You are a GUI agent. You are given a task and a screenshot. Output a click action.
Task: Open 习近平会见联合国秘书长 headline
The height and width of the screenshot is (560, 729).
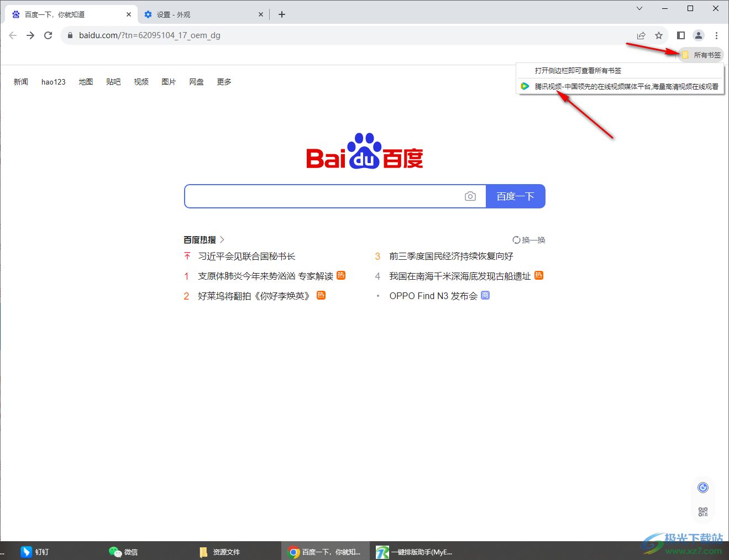click(x=247, y=257)
